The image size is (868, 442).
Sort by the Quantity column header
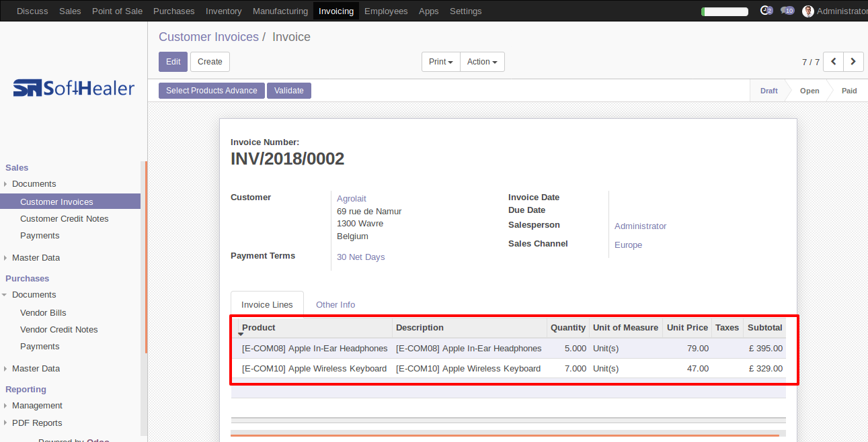[568, 328]
